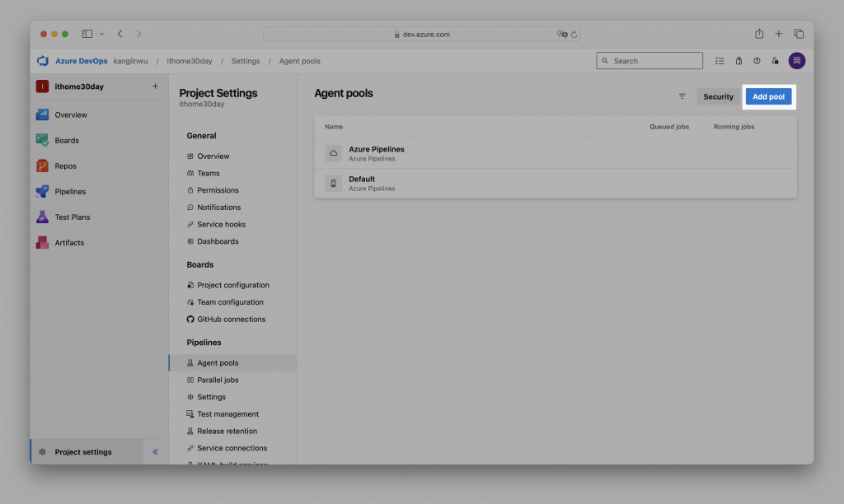
Task: Click ithome30day in the breadcrumb
Action: [190, 61]
